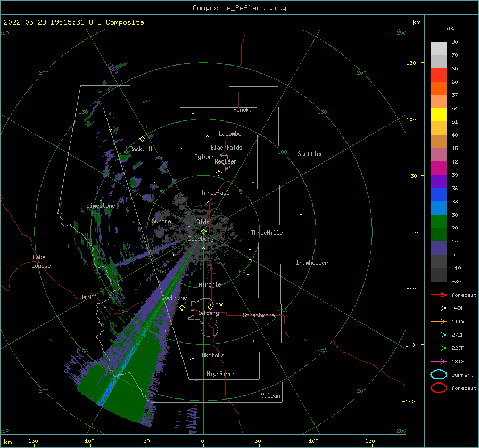Image resolution: width=479 pixels, height=448 pixels.
Task: Click the magenta 18TS arrow icon
Action: pyautogui.click(x=439, y=362)
